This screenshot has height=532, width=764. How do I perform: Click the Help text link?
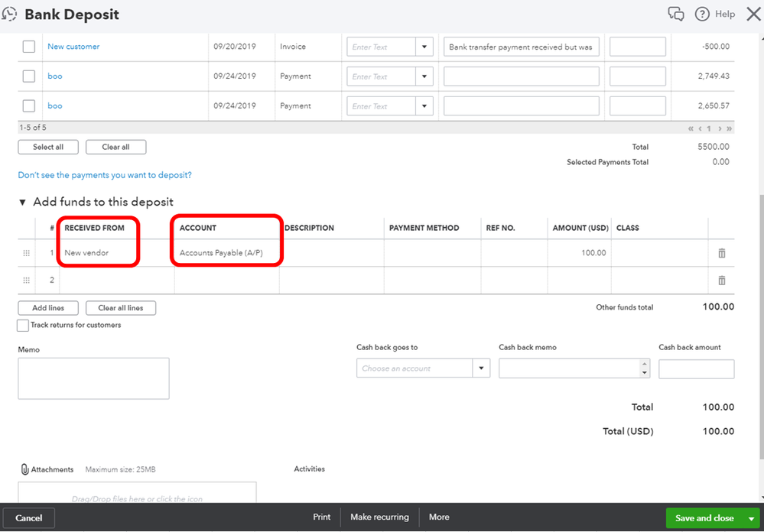pos(725,14)
